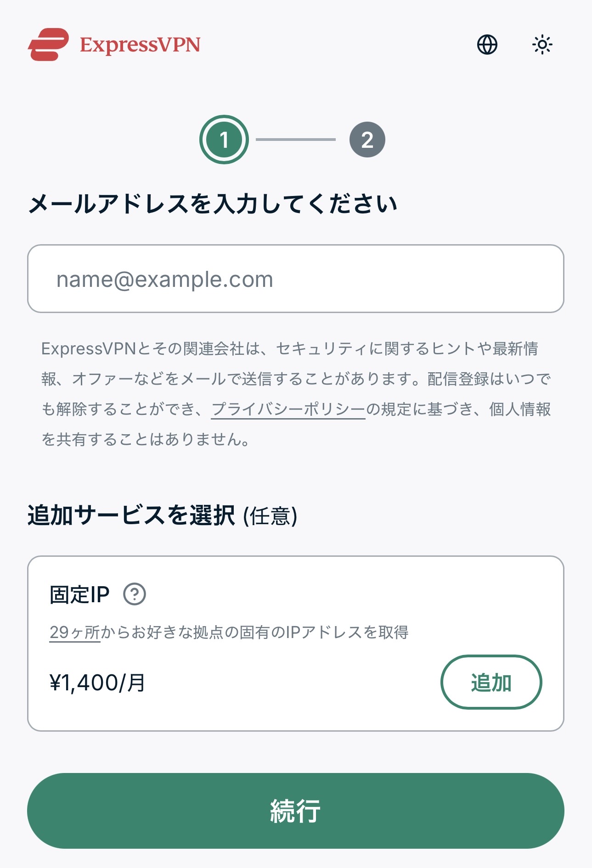Click the 追加サービスを選択 heading
The image size is (592, 868).
131,515
